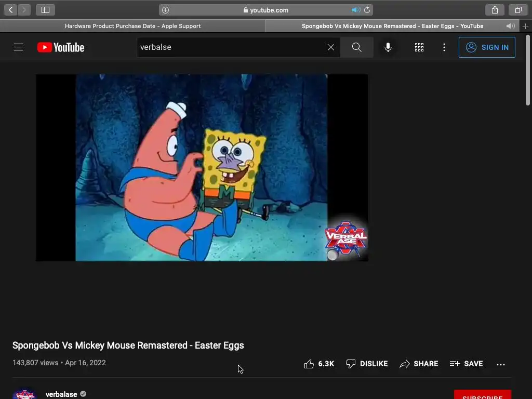Go back with Safari back arrow
Image resolution: width=532 pixels, height=399 pixels.
(10, 10)
